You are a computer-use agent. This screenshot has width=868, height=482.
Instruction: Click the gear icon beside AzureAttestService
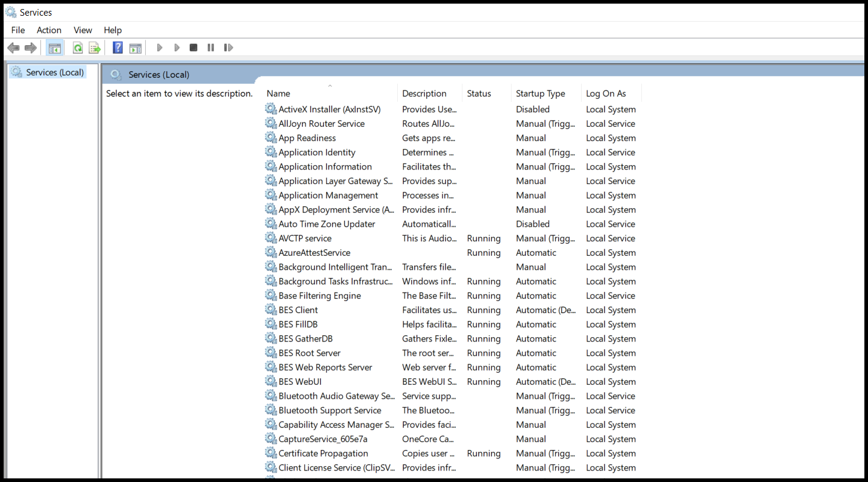tap(271, 253)
